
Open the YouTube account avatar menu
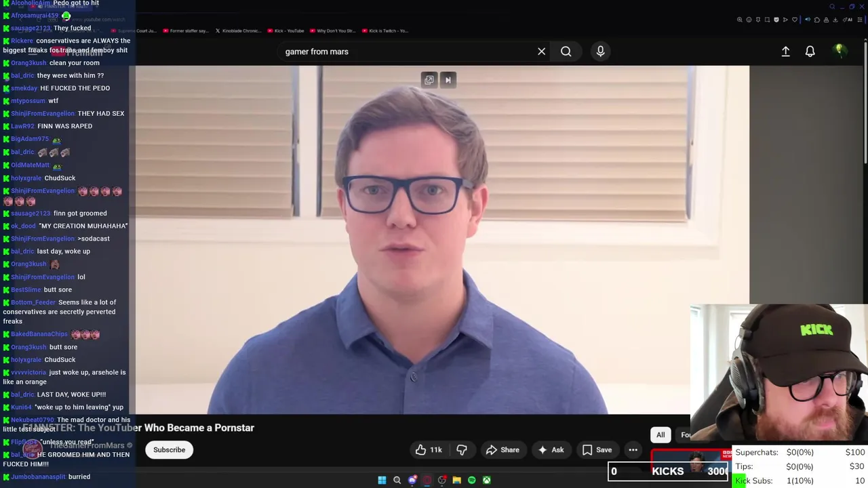coord(840,51)
